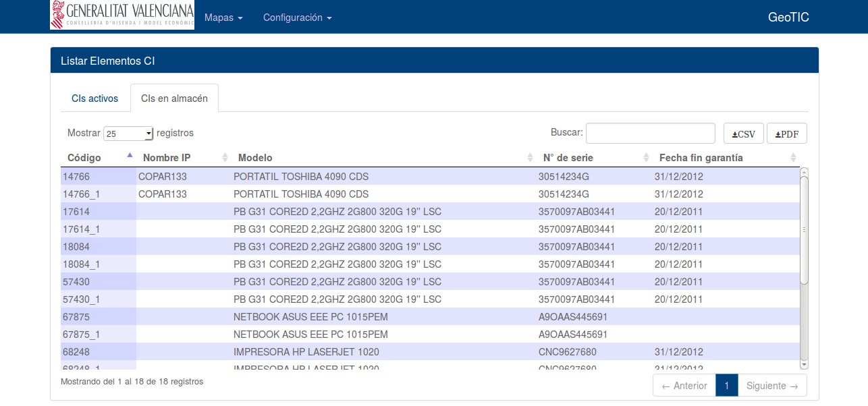Click the Generalitat Valenciana logo
The image size is (868, 406).
(x=122, y=15)
